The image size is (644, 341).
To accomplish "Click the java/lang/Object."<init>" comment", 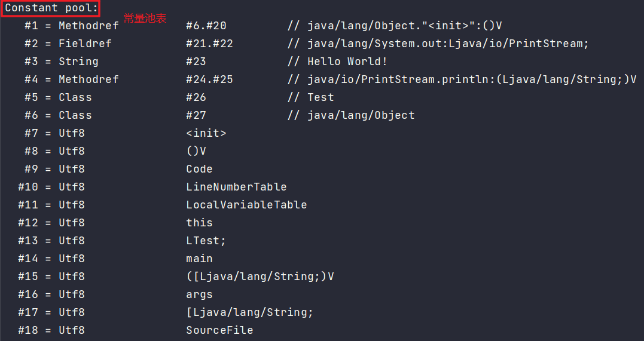I will pyautogui.click(x=395, y=26).
